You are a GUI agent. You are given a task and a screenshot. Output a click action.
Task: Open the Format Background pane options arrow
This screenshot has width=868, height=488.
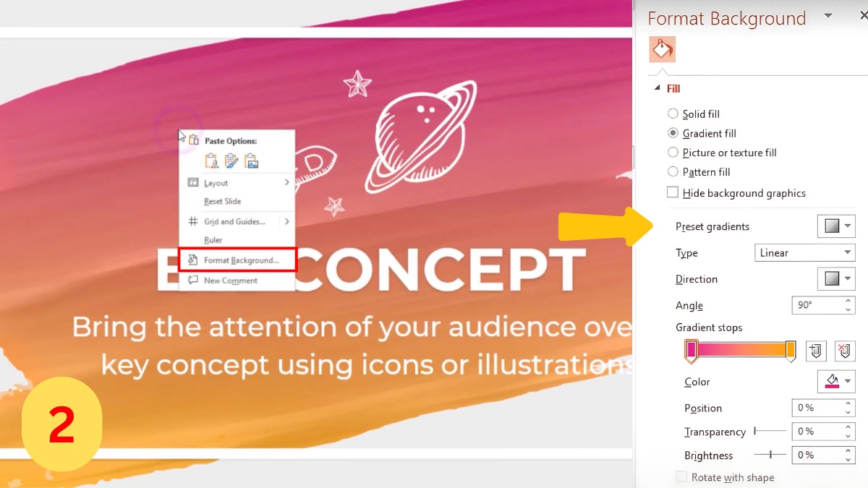[828, 15]
